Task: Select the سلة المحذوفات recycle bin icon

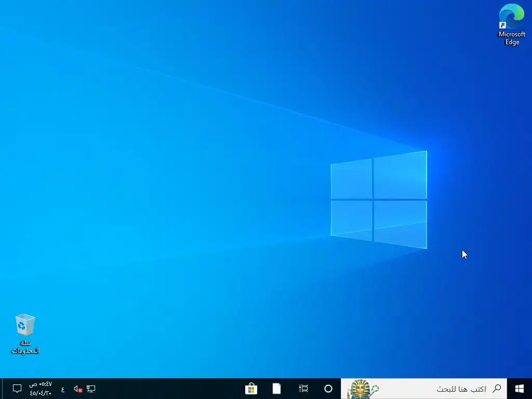Action: [25, 334]
